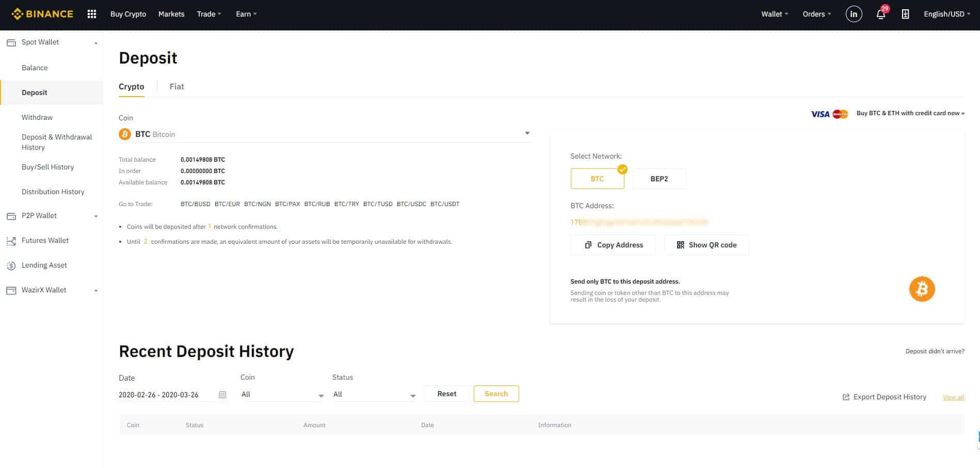Open the Status filter dropdown
This screenshot has width=980, height=468.
374,395
